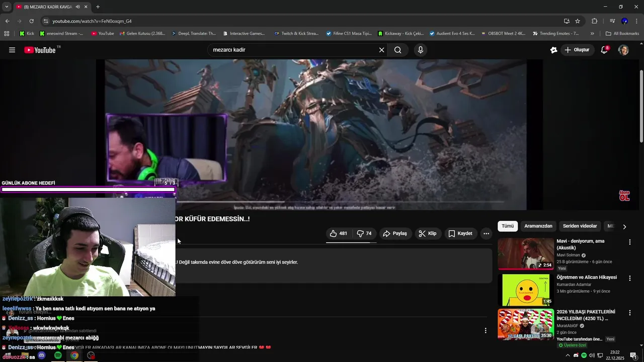Open the YouTube bookmark

(103, 34)
